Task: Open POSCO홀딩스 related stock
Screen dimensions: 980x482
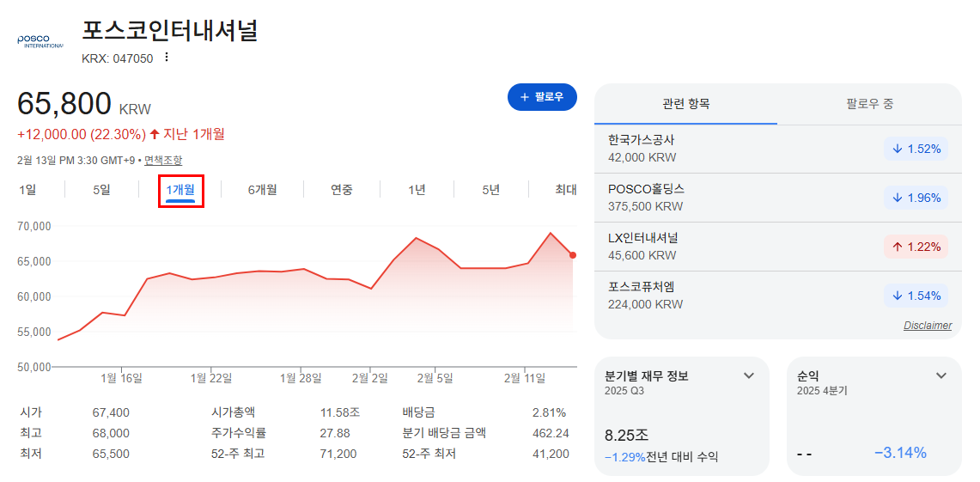Action: (777, 198)
